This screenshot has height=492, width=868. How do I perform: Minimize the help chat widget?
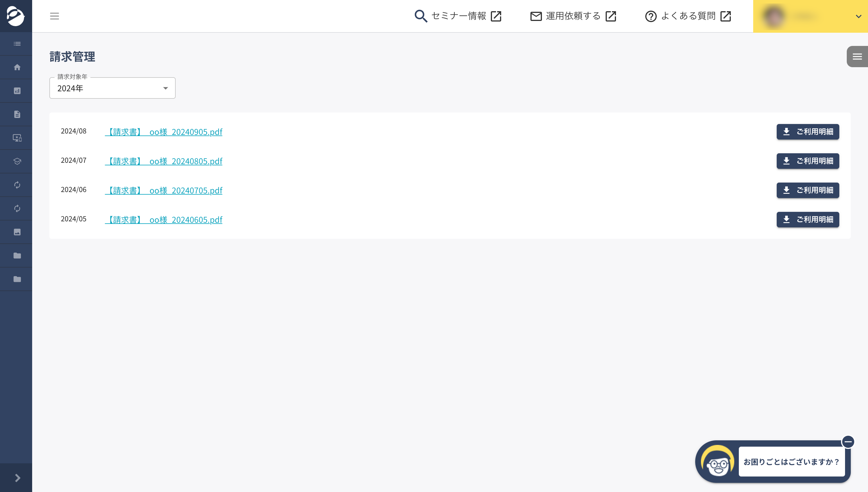[848, 442]
